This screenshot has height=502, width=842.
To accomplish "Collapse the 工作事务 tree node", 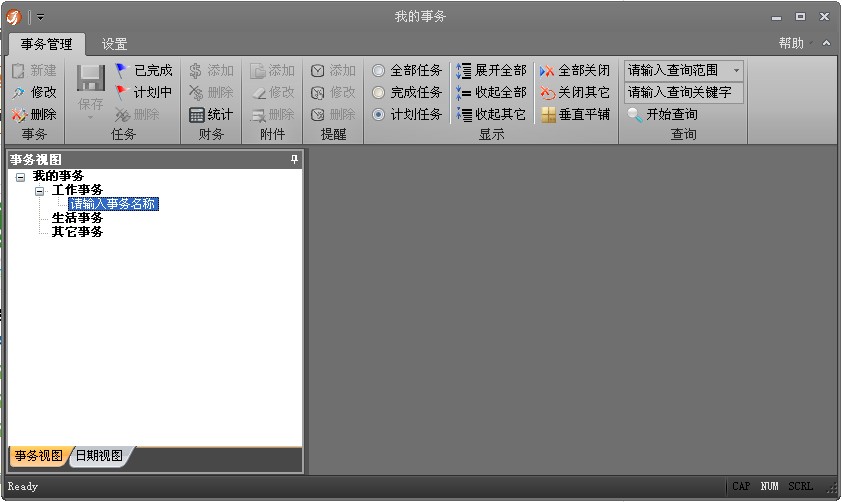I will click(x=40, y=190).
